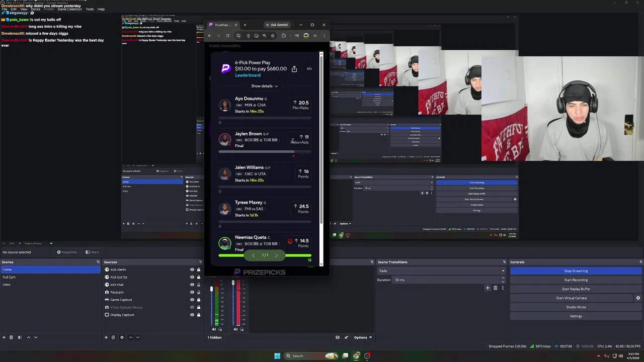Pop out the Controls dock

pyautogui.click(x=640, y=262)
